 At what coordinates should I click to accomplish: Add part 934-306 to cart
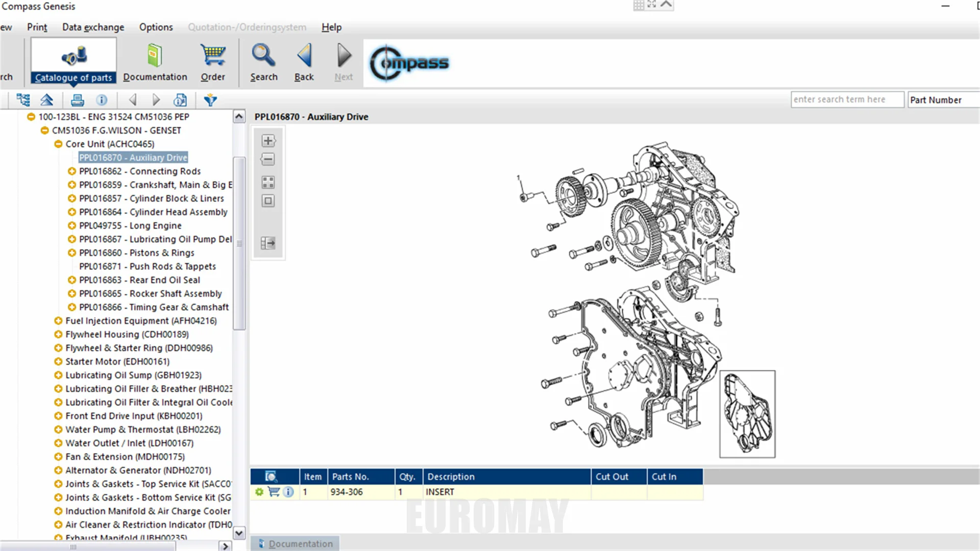tap(274, 492)
